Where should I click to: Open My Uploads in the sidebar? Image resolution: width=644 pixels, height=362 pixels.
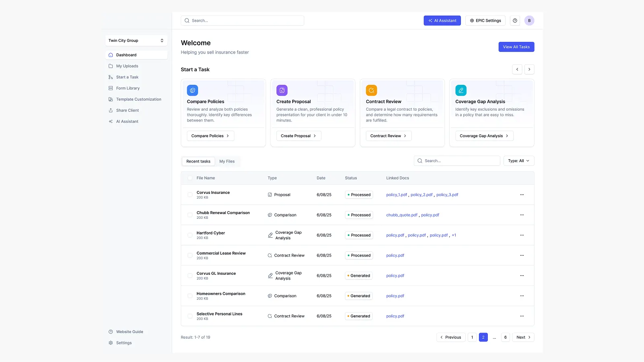pyautogui.click(x=136, y=66)
